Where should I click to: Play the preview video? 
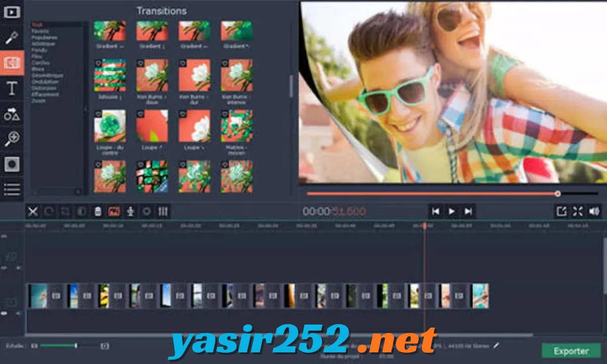[452, 211]
